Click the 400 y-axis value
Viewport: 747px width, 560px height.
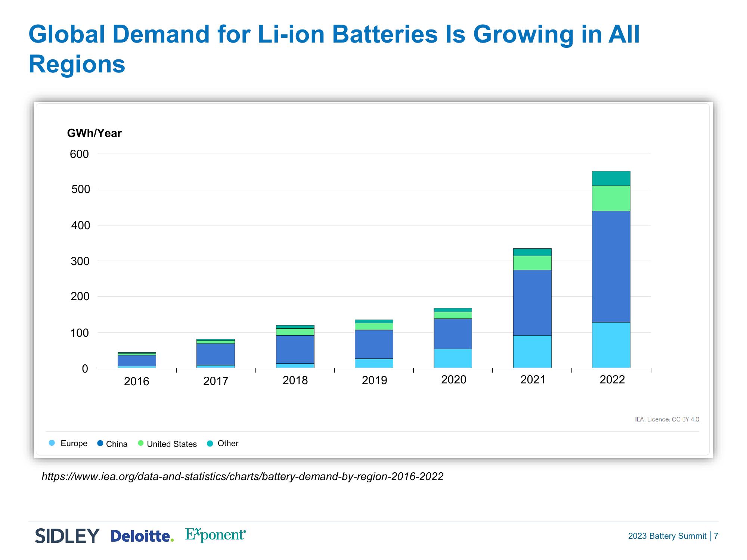tap(80, 225)
